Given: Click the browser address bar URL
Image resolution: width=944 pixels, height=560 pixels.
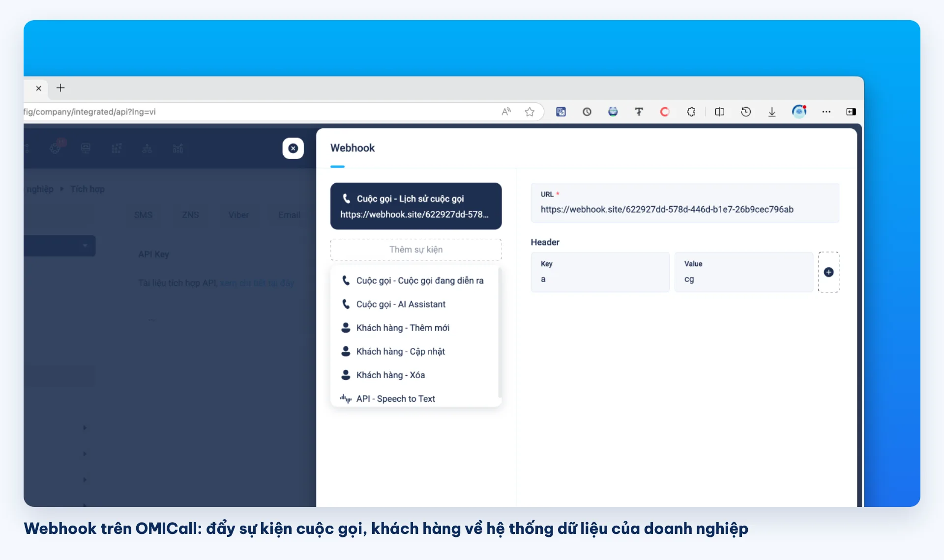Looking at the screenshot, I should (90, 112).
